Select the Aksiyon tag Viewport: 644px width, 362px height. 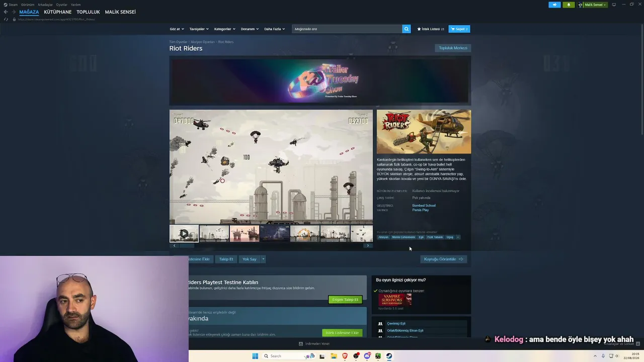[x=383, y=237]
